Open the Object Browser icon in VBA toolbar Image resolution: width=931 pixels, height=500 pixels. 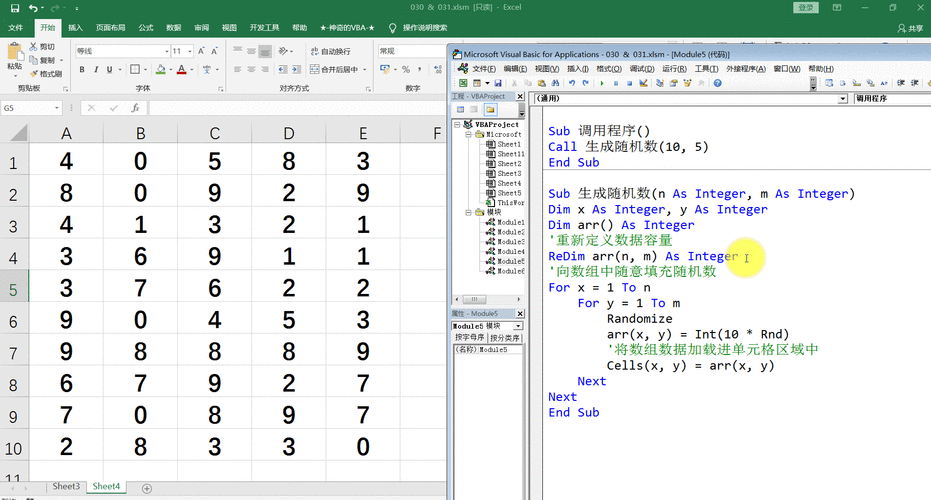(x=688, y=83)
